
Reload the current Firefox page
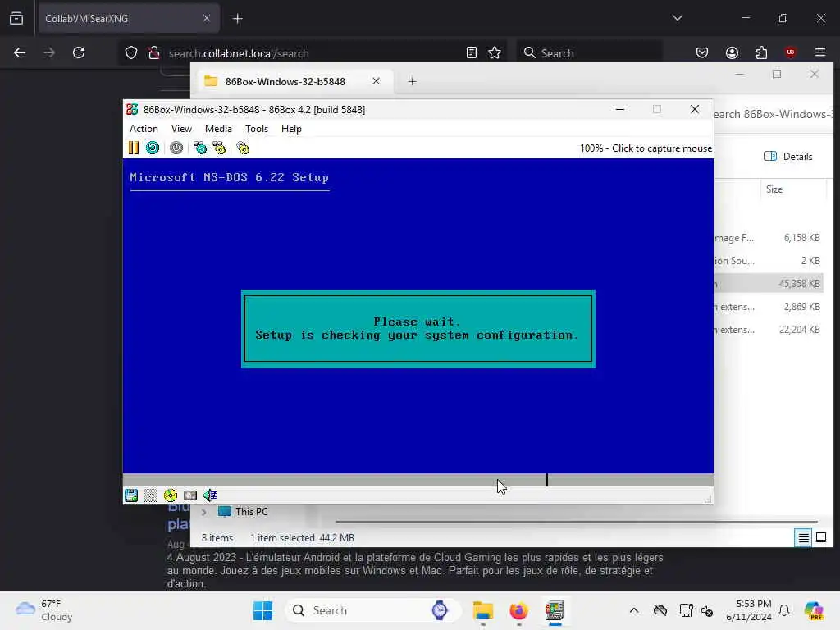[79, 52]
